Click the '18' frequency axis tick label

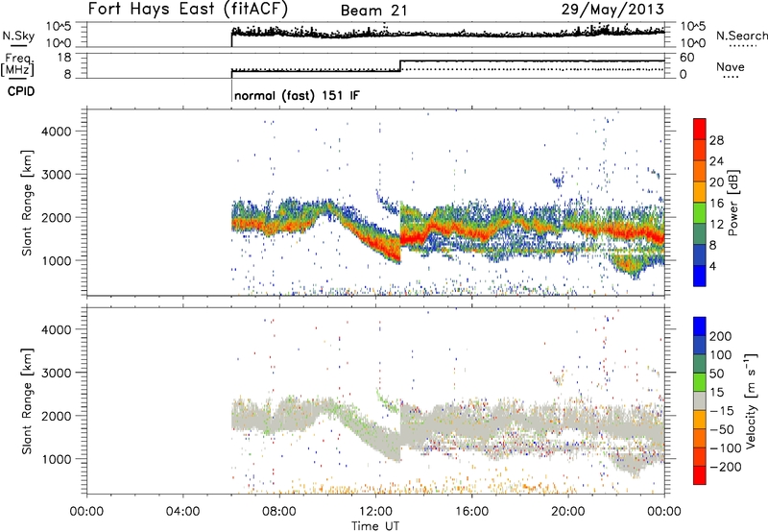[x=63, y=58]
